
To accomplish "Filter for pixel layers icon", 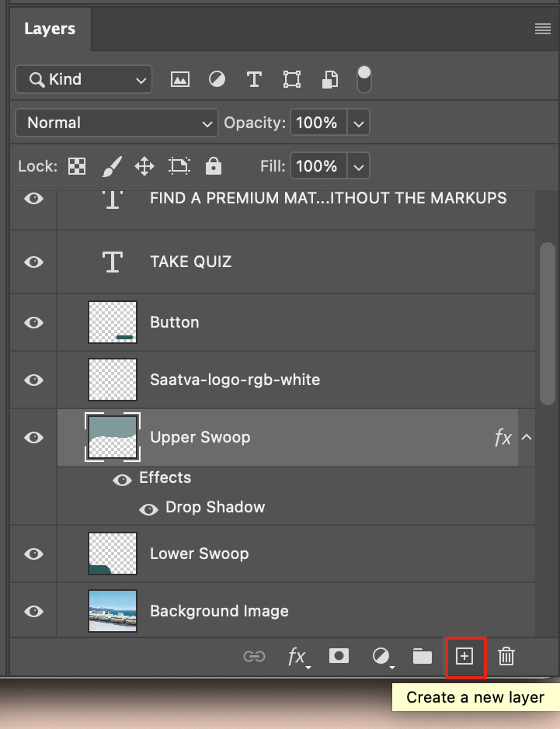I will [180, 79].
